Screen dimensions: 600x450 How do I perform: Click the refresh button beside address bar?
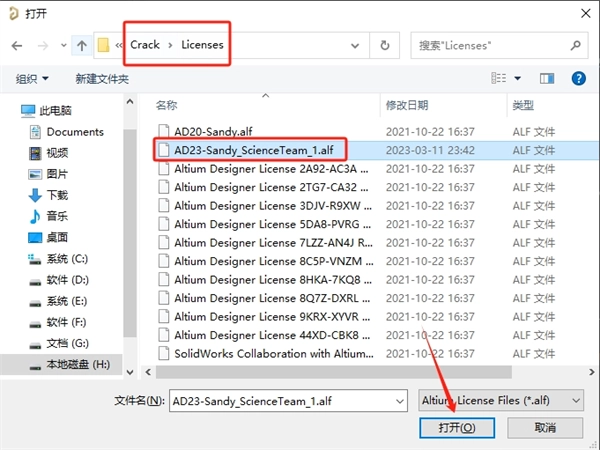(384, 46)
